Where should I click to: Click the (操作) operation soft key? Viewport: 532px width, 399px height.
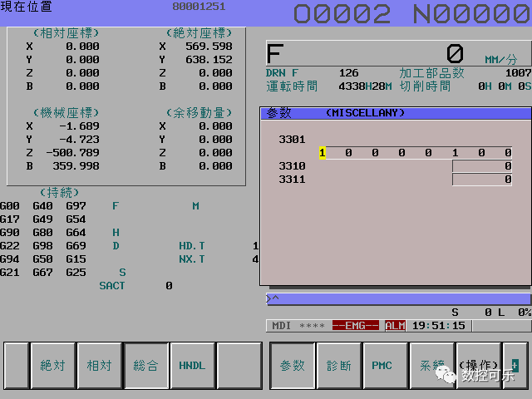click(x=479, y=366)
